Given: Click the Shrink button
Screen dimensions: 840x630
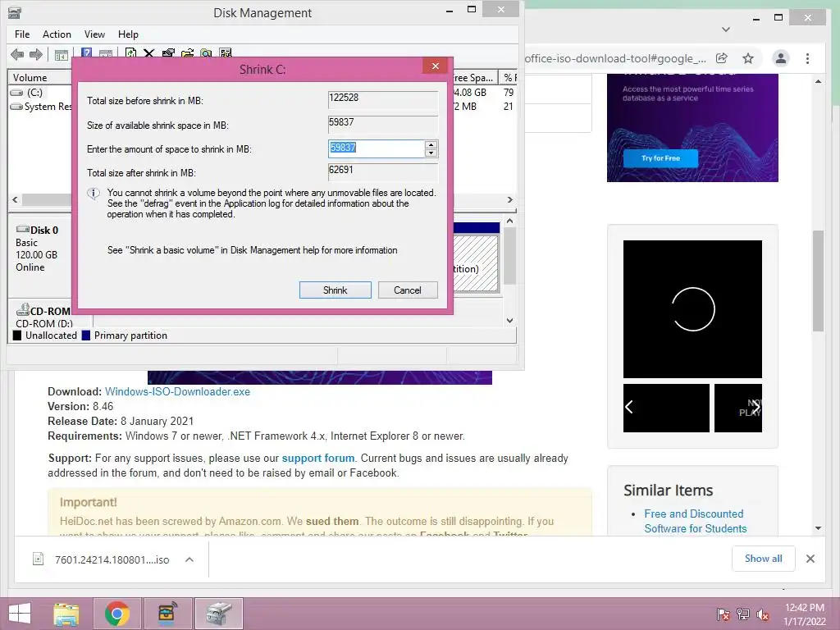Looking at the screenshot, I should pyautogui.click(x=336, y=290).
